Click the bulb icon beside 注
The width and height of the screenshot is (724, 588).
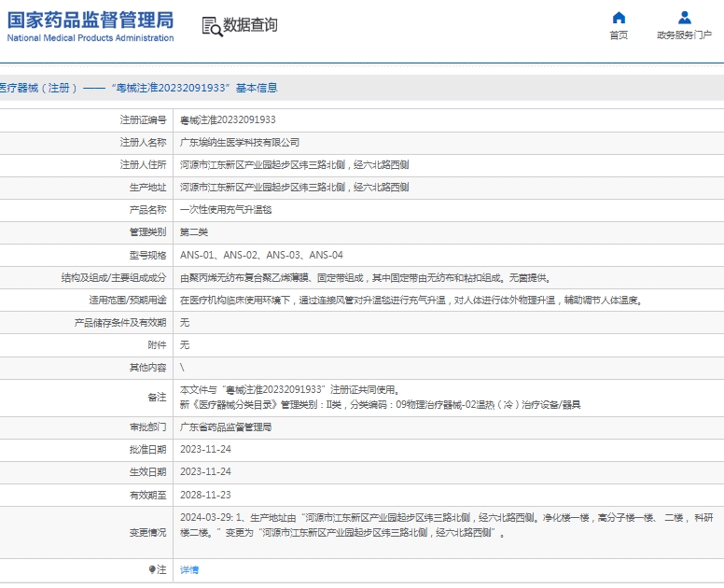[152, 569]
